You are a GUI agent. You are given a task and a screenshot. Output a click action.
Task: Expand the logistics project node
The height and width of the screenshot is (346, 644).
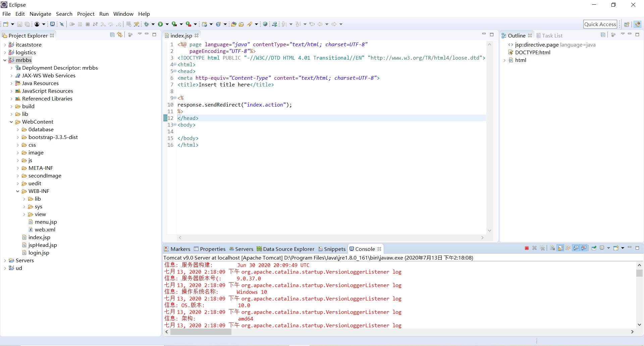5,53
